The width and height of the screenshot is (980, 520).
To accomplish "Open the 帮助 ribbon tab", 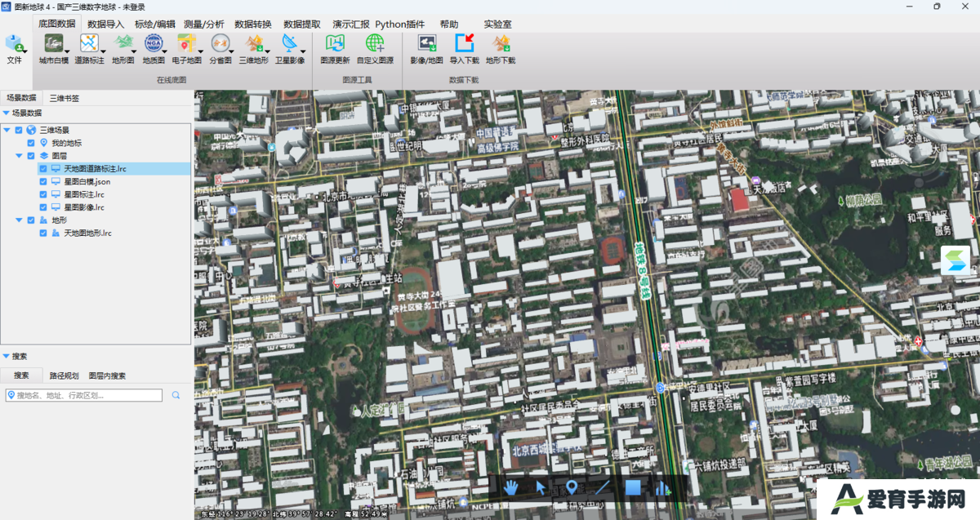I will pos(448,24).
